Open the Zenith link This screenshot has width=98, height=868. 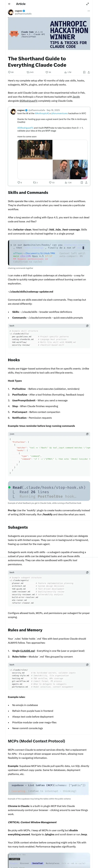(76, 96)
